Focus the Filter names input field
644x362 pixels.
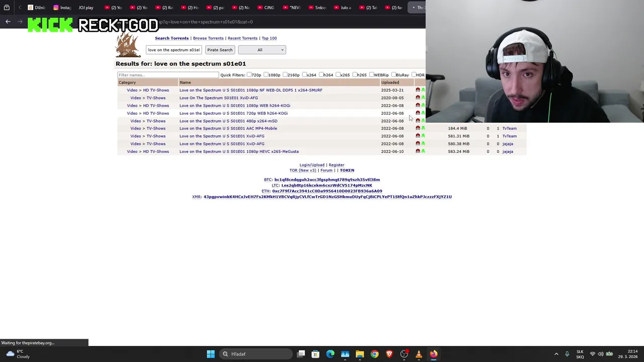pyautogui.click(x=168, y=75)
